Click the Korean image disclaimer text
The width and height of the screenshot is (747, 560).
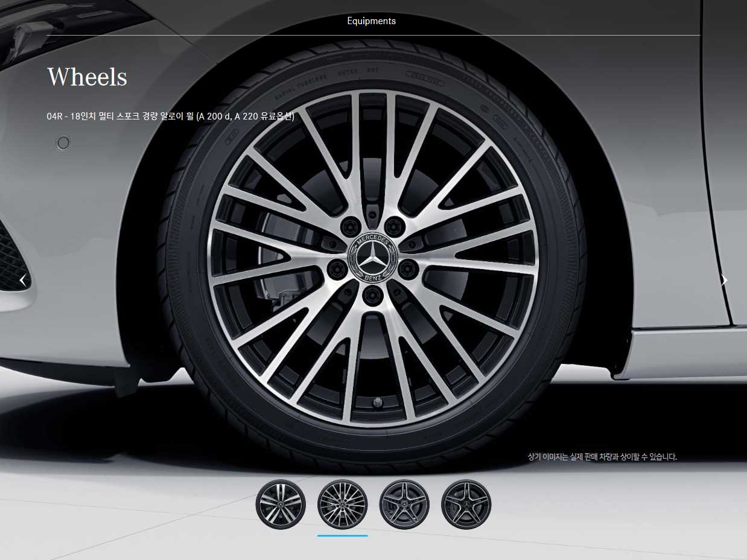click(602, 457)
